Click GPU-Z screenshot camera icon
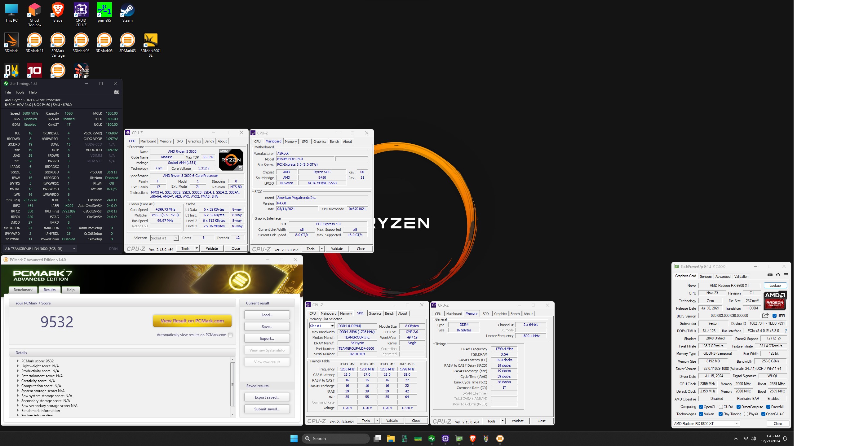The width and height of the screenshot is (868, 446). pos(770,275)
